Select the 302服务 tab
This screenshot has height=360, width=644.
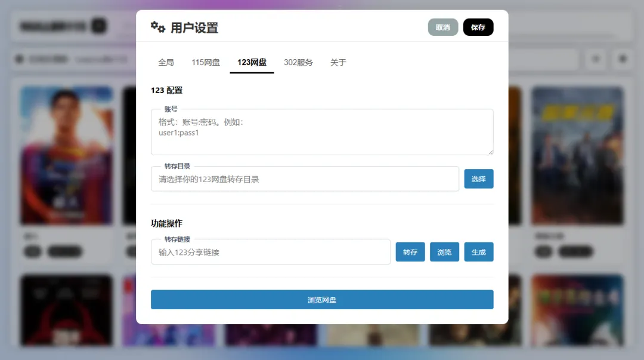point(299,61)
